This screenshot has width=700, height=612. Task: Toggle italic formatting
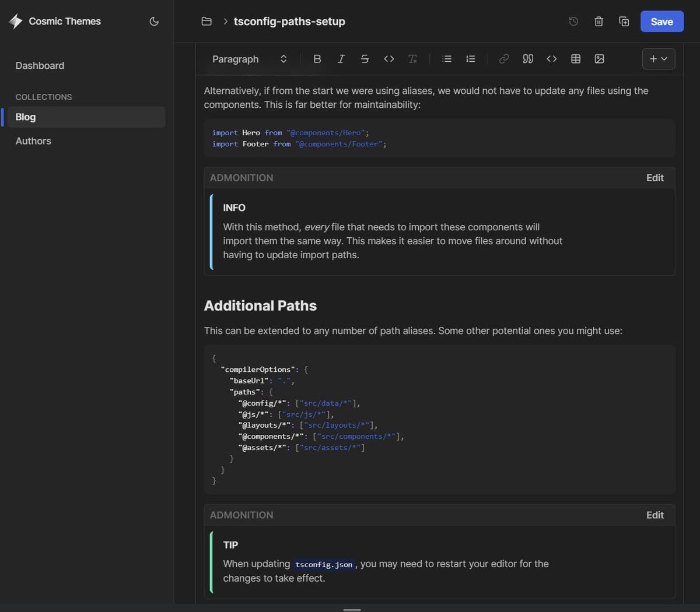[x=341, y=59]
